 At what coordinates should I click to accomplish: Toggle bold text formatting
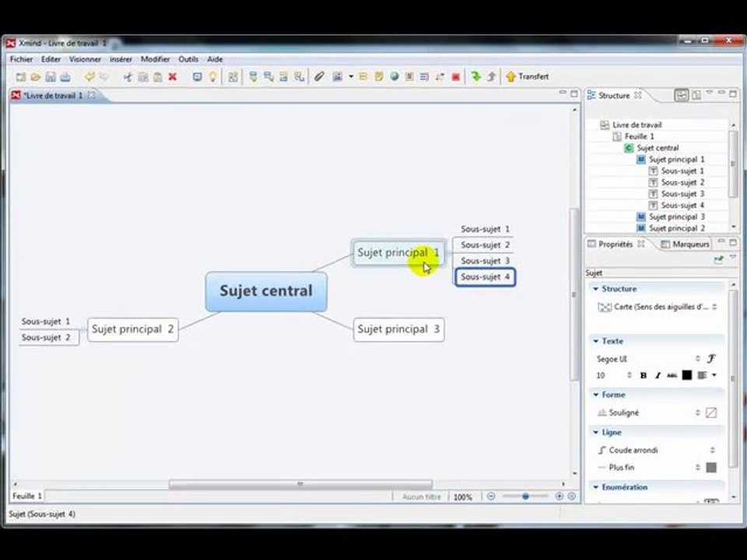(644, 375)
